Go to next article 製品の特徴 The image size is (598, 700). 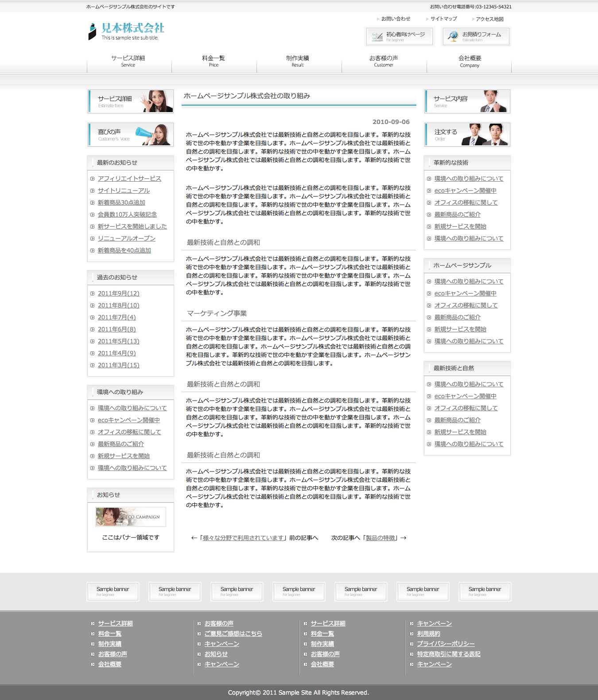[380, 538]
